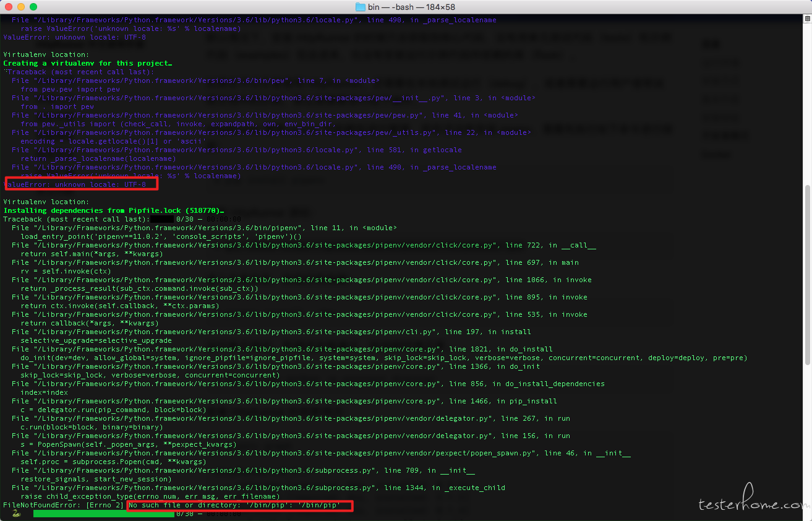
Task: Click the 'skip_lock=skip_lock, verbose=verbose, concurrent=concurrent)' line
Action: click(150, 375)
